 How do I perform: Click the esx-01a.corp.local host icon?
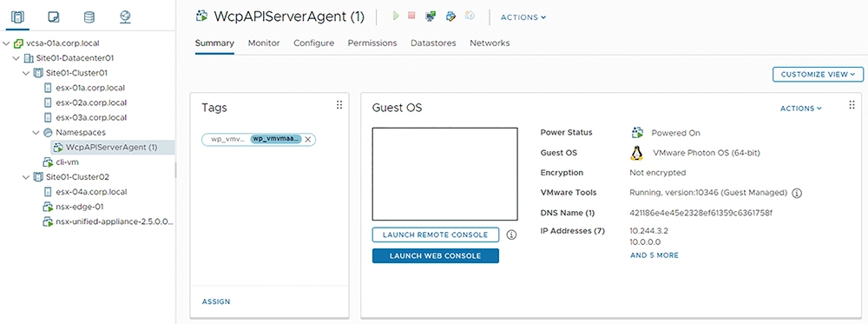tap(48, 88)
